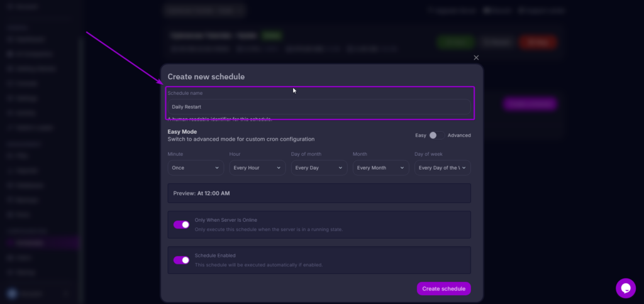Click the Preview At 12:00 AM box
The width and height of the screenshot is (644, 304).
319,193
